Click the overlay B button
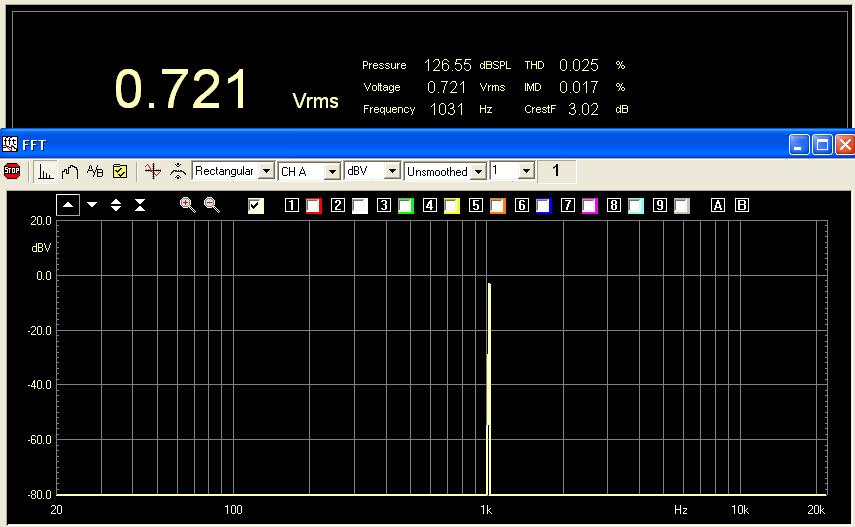 741,206
